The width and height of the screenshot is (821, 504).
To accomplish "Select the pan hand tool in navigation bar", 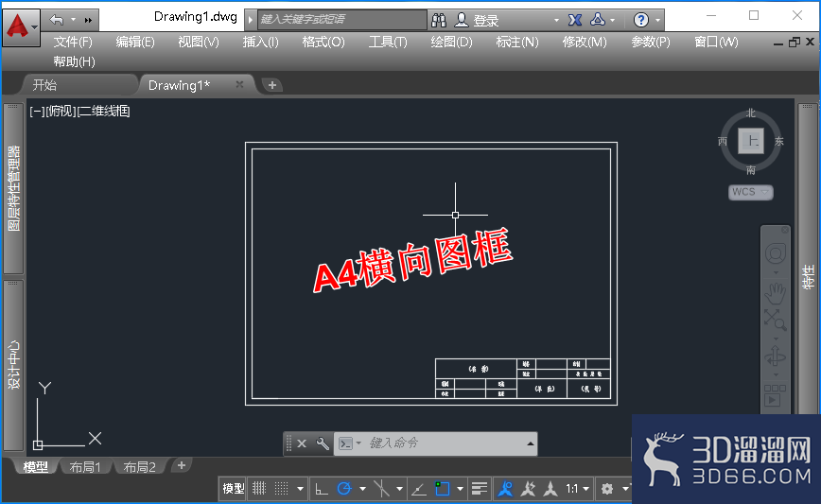I will pyautogui.click(x=775, y=293).
